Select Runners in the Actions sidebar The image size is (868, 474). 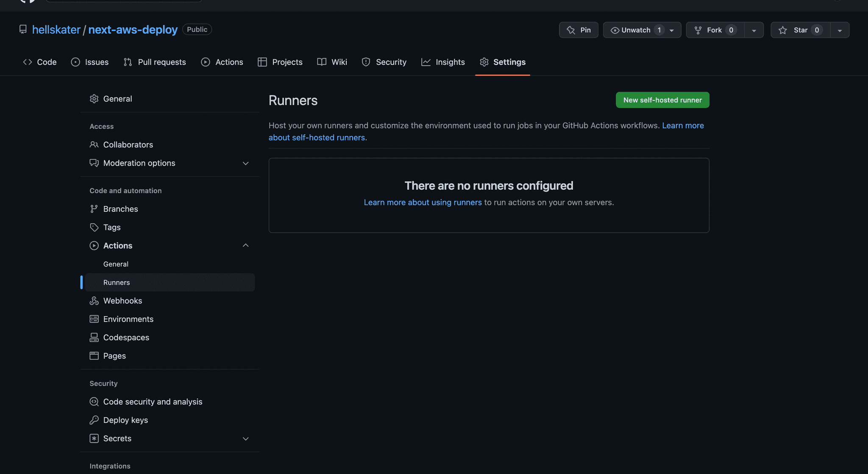pos(116,282)
